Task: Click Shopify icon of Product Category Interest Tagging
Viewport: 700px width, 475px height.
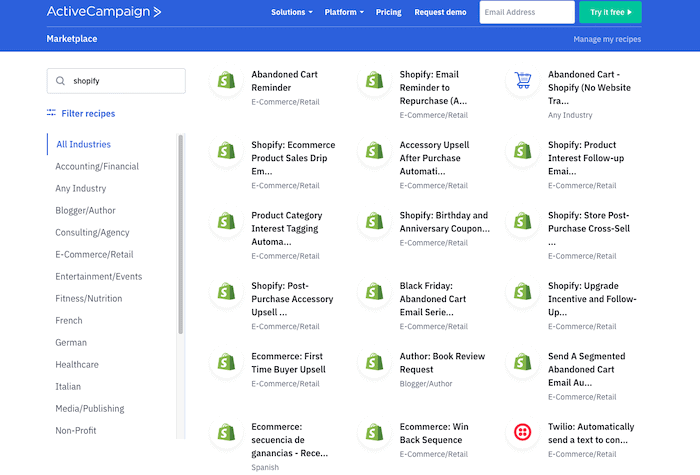Action: point(226,221)
